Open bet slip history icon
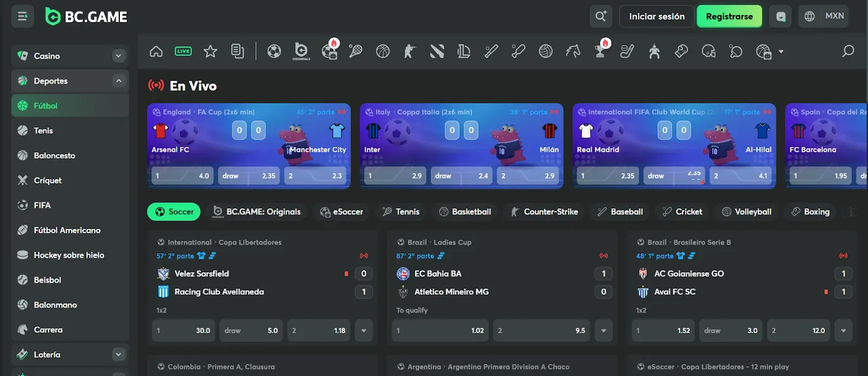 238,52
